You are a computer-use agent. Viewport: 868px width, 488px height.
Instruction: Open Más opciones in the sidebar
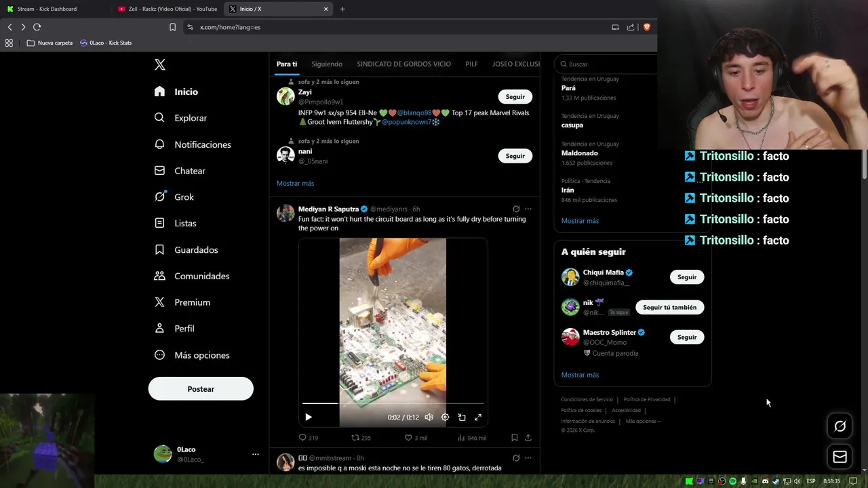tap(192, 355)
